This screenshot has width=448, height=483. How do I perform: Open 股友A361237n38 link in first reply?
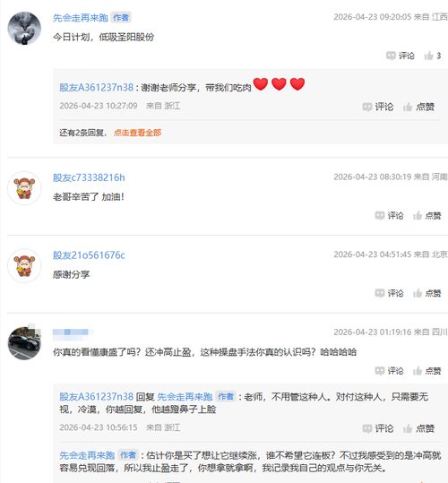coord(97,88)
